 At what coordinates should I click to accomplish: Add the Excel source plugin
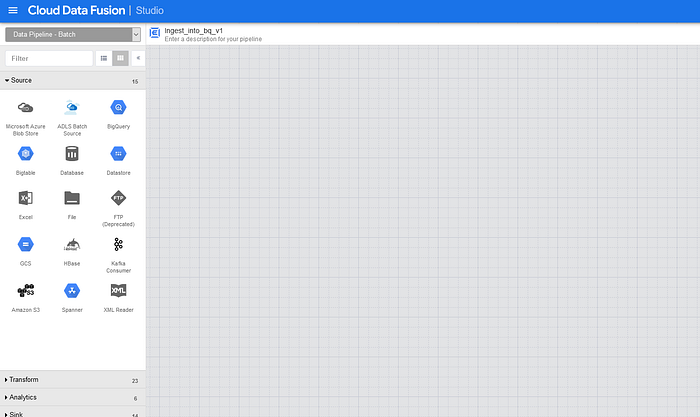pos(25,205)
